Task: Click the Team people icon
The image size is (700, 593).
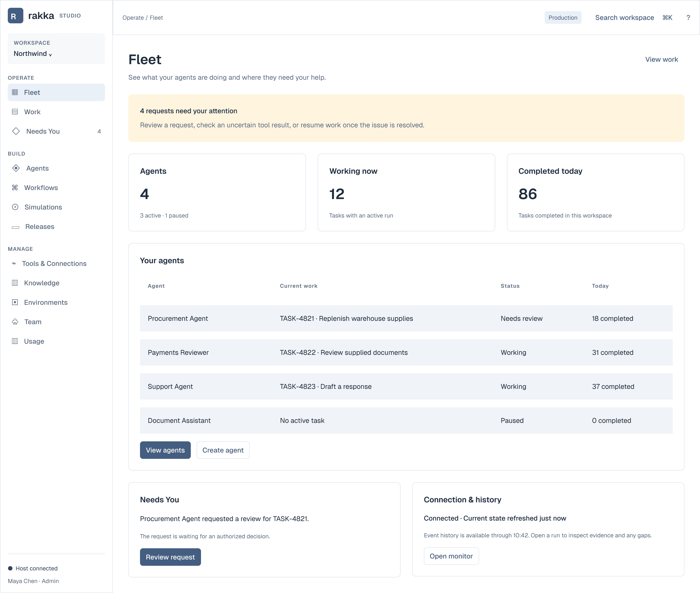Action: tap(15, 322)
